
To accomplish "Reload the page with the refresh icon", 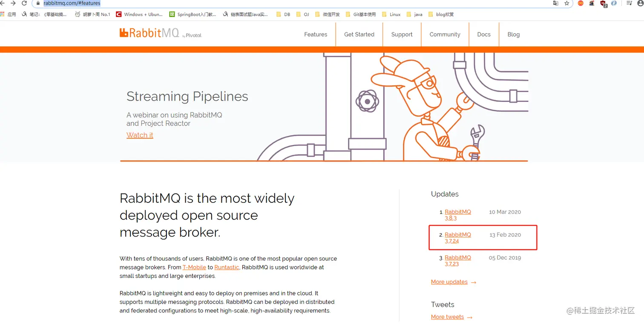I will click(x=25, y=3).
